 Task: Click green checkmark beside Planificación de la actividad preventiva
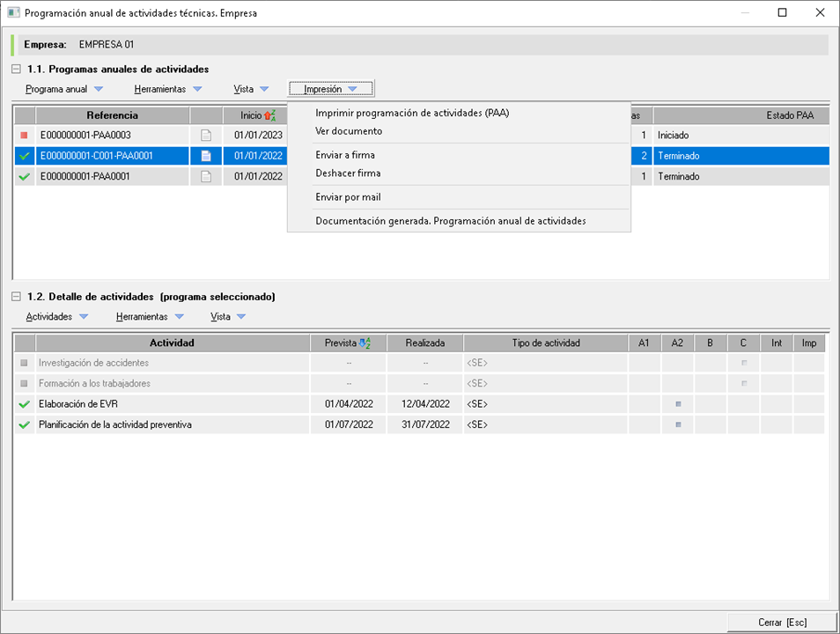pos(24,424)
